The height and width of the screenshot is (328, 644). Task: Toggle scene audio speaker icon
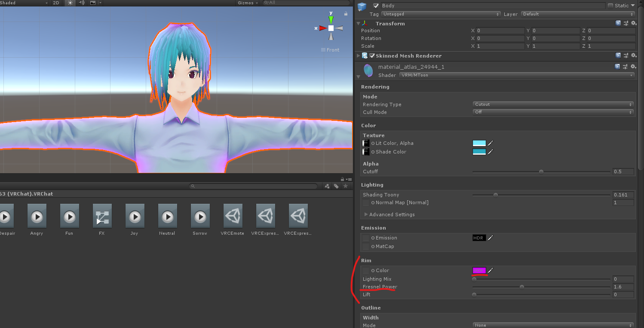[x=81, y=3]
